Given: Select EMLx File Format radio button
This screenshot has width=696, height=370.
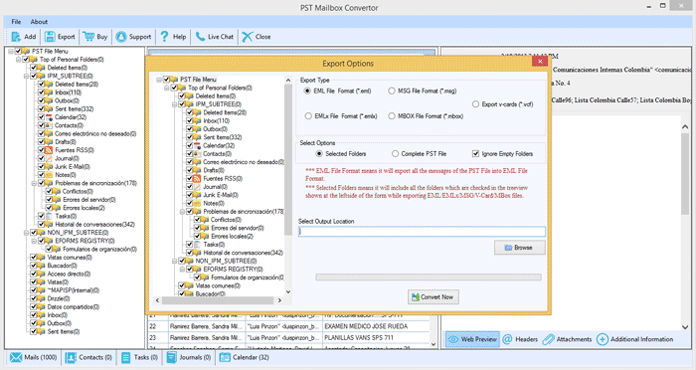Looking at the screenshot, I should tap(308, 116).
